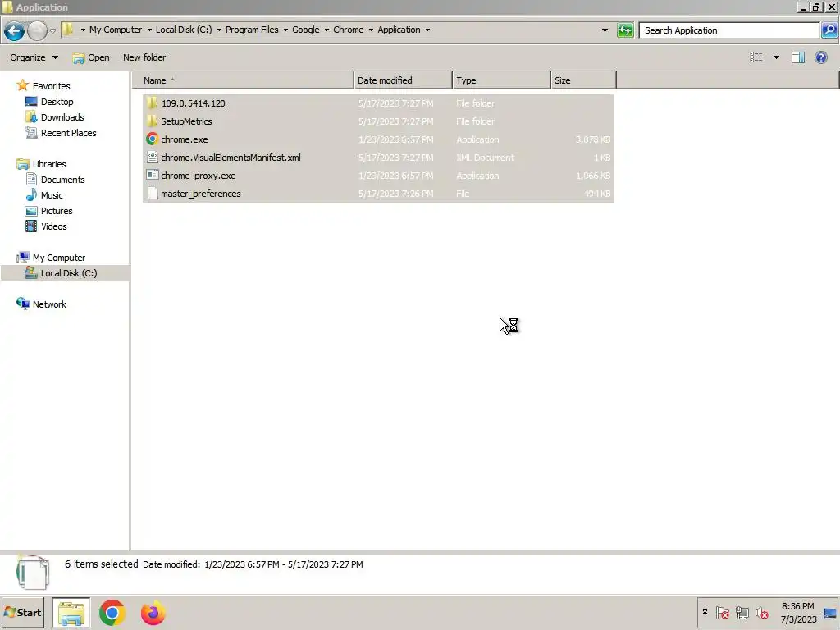Open the address bar history dropdown

coord(605,30)
